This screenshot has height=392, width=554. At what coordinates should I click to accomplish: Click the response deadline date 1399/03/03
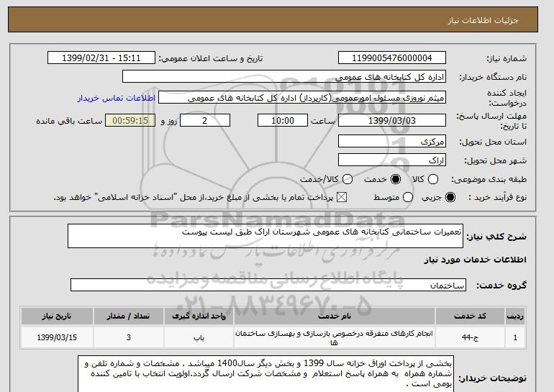[x=392, y=120]
